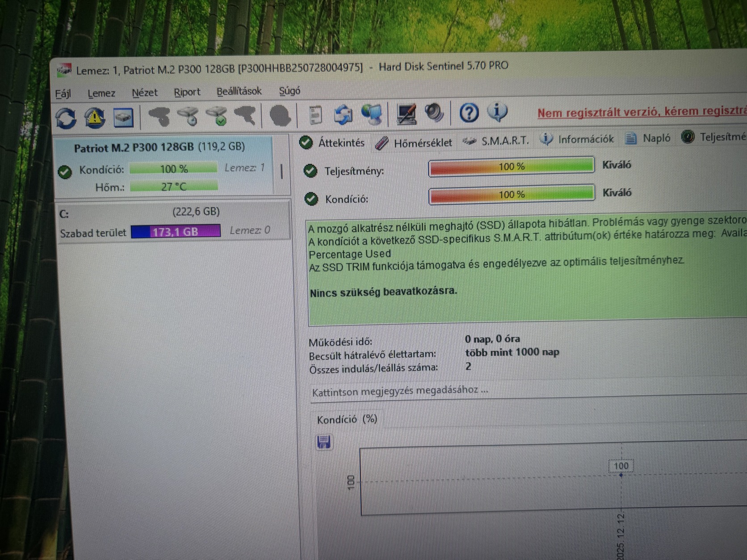Screen dimensions: 747x560
Task: Click the 'Működési idő:' label
Action: (x=340, y=342)
